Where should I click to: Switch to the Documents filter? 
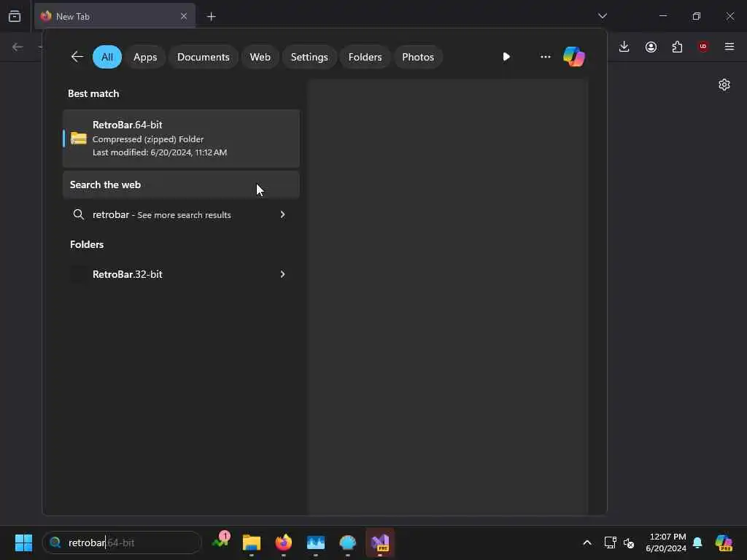[x=204, y=57]
